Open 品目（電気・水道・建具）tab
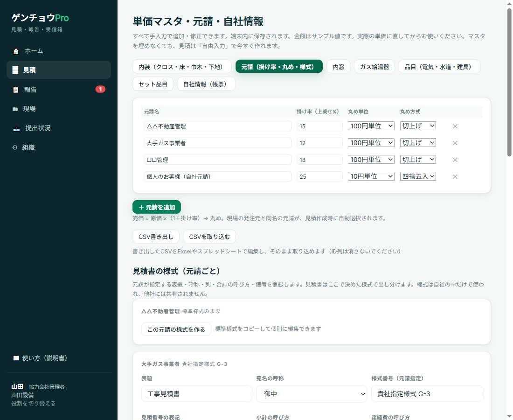The width and height of the screenshot is (513, 420). point(439,67)
